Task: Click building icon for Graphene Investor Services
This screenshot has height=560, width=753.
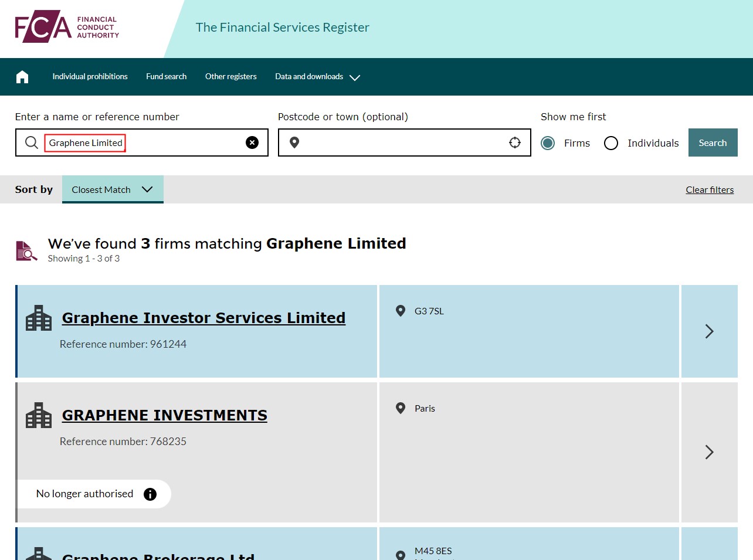Action: (39, 318)
